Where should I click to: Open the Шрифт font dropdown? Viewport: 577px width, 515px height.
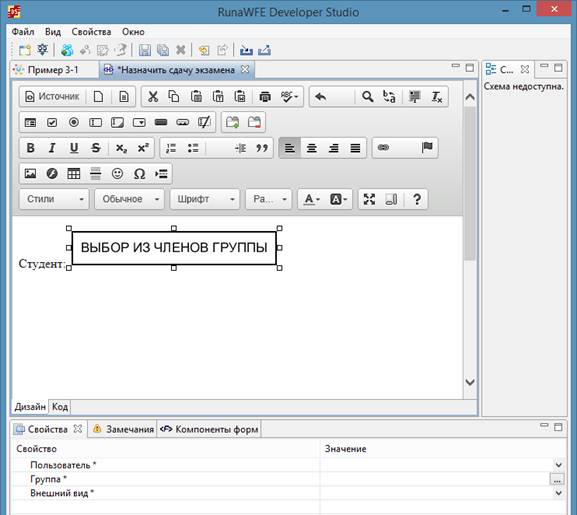205,199
